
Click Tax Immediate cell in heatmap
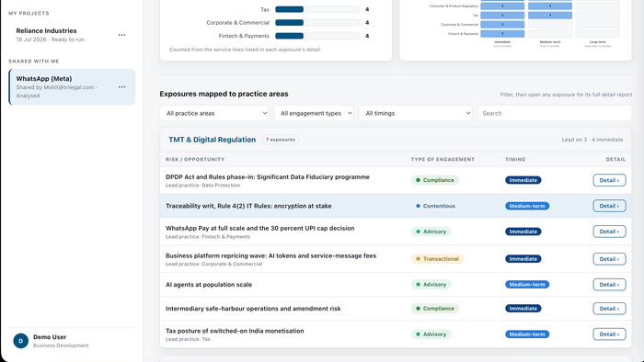coord(502,16)
